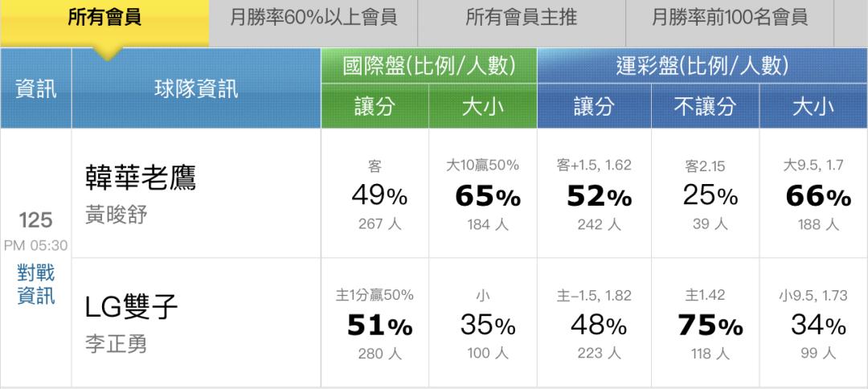Switch to 月勝率前100名會員 tab
Screen dimensions: 868x389
pyautogui.click(x=730, y=18)
